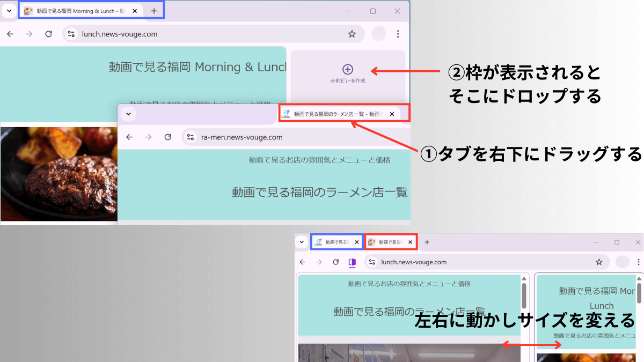Screen dimensions: 644x362
Task: Toggle the bookmark star for this page
Action: [352, 33]
